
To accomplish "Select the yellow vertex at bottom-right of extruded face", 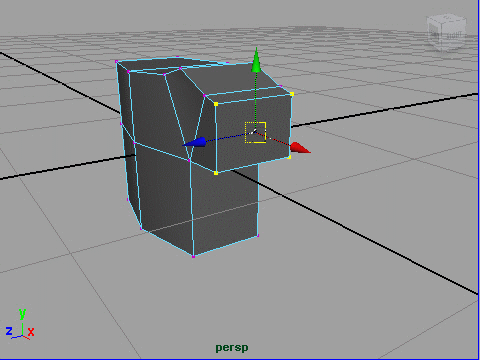I will tap(289, 157).
